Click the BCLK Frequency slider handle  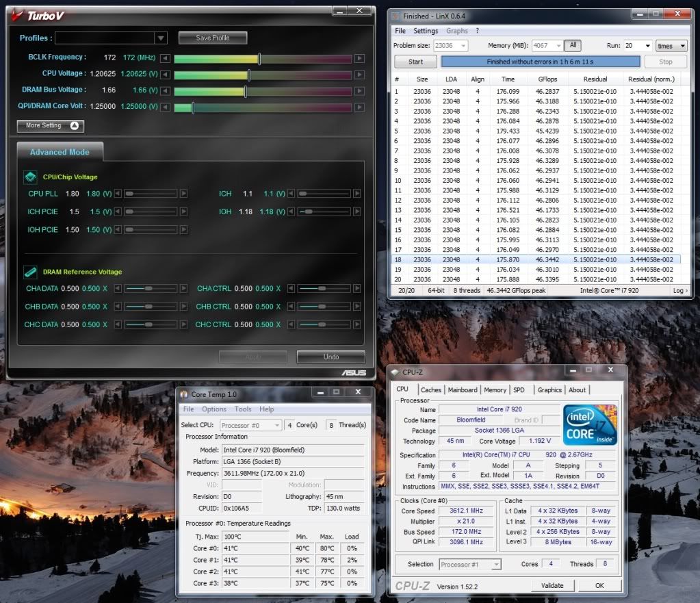pos(259,58)
